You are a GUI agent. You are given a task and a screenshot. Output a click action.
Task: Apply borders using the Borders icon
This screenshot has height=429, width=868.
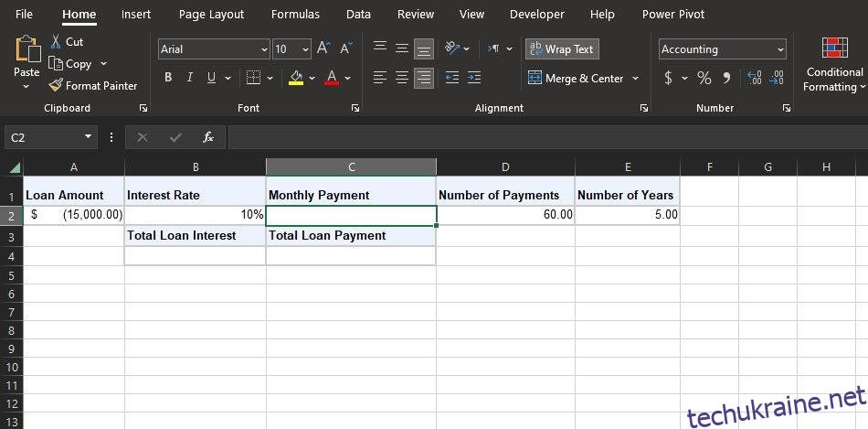click(253, 78)
